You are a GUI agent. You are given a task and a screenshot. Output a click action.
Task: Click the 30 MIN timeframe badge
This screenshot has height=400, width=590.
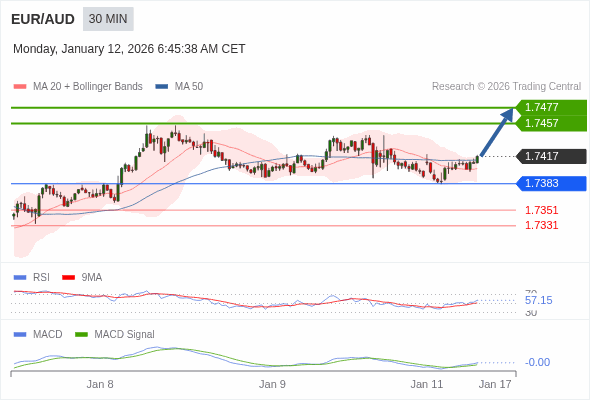pyautogui.click(x=108, y=19)
